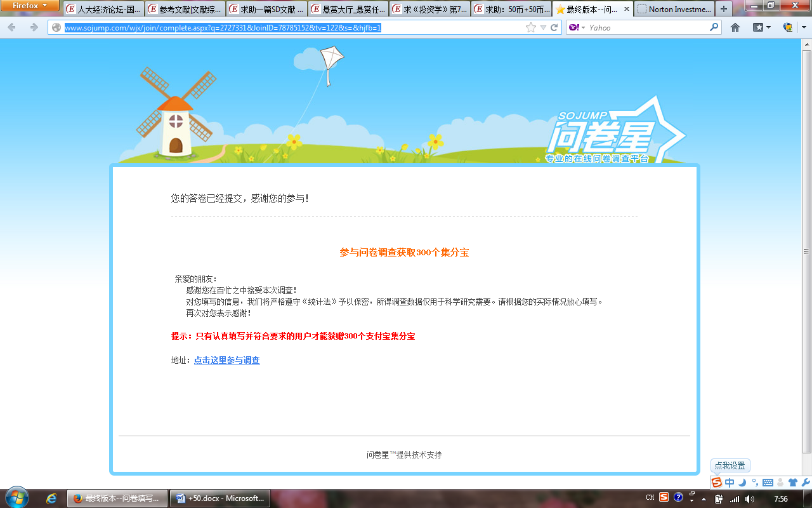This screenshot has height=508, width=812.
Task: Click the blue help question mark icon
Action: click(x=678, y=497)
